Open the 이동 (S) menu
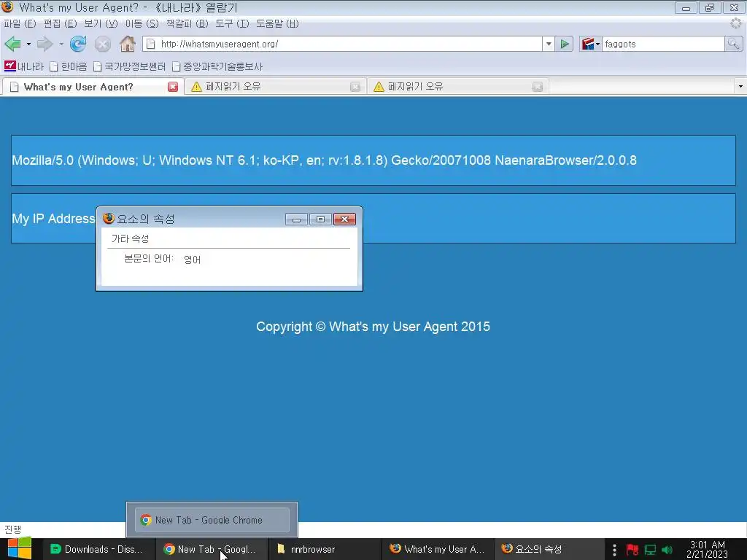The width and height of the screenshot is (747, 560). click(142, 24)
